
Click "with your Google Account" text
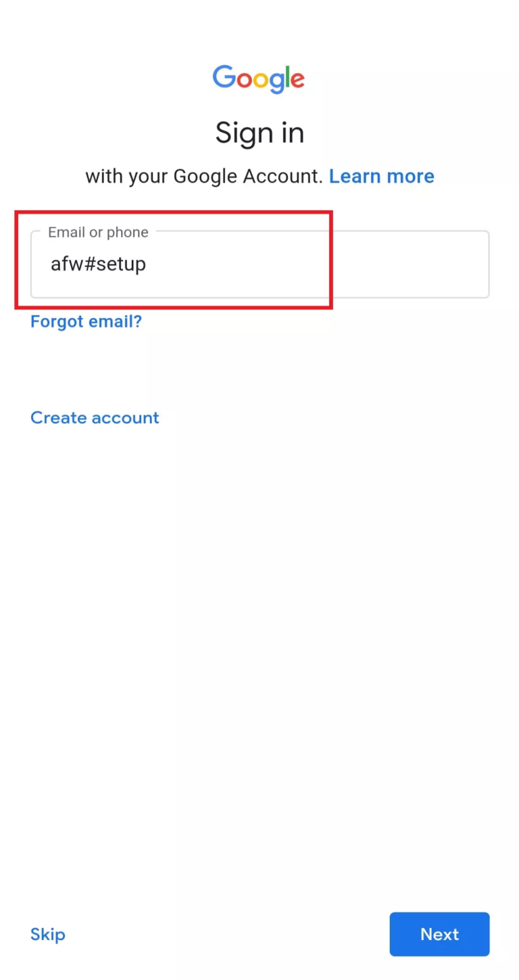203,176
